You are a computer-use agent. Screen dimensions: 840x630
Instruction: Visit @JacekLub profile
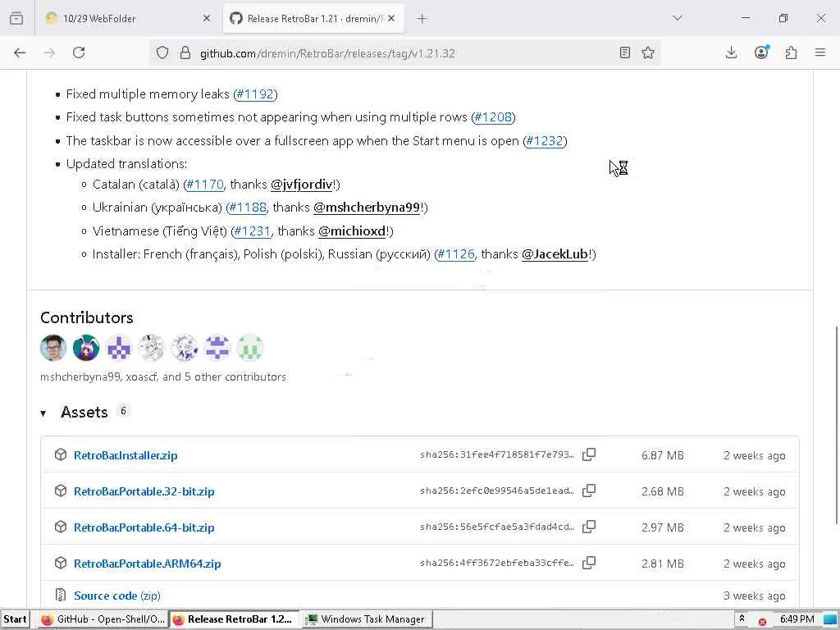click(x=555, y=254)
